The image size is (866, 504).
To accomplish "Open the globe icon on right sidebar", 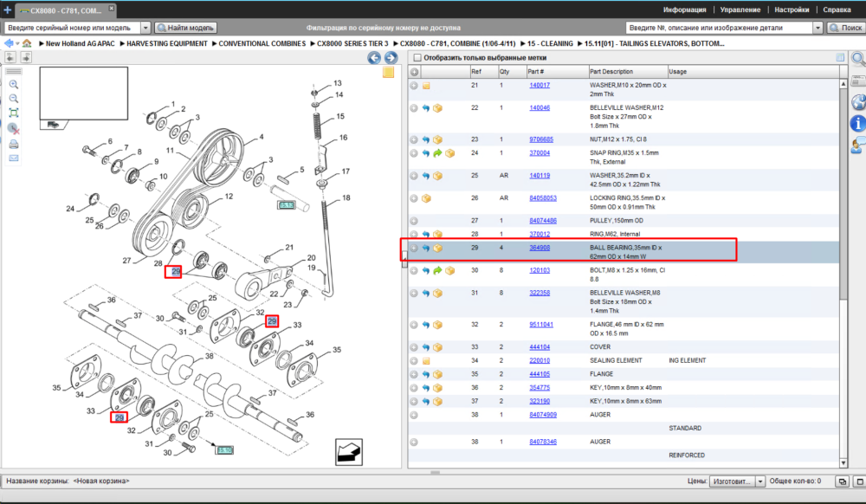I will tap(858, 102).
